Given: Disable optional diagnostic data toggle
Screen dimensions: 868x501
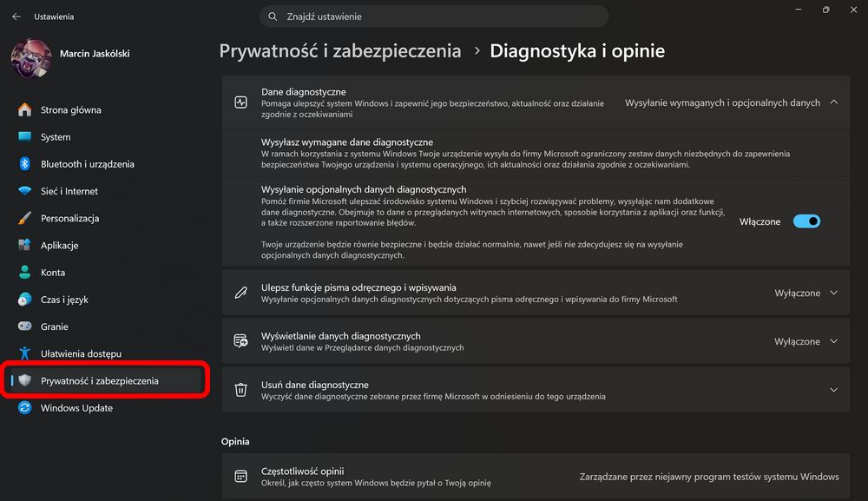Looking at the screenshot, I should click(806, 221).
